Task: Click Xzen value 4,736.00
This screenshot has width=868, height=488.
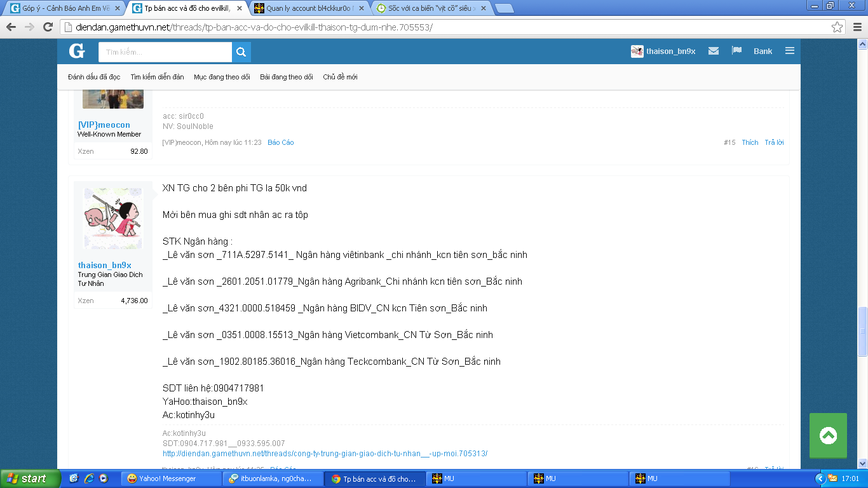Action: pos(134,301)
